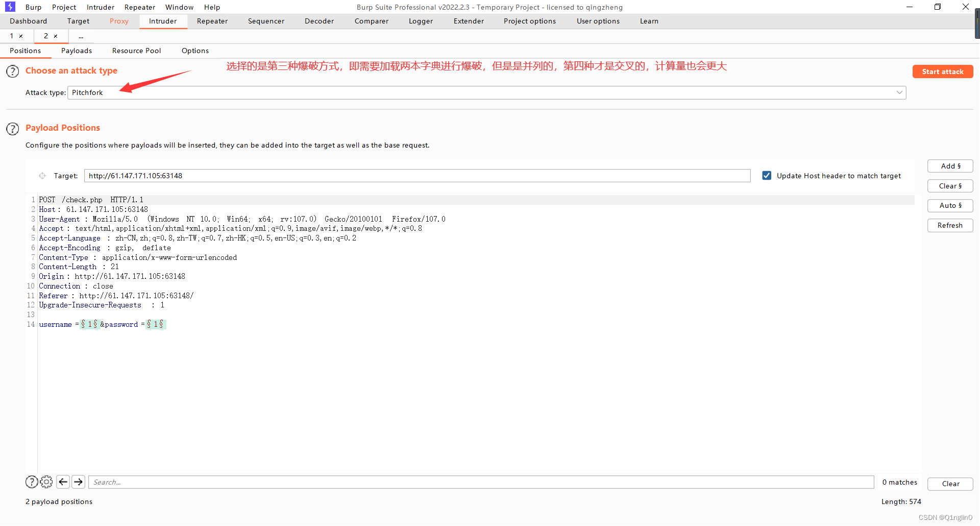Open the Options sub-tab
980x526 pixels.
click(195, 51)
